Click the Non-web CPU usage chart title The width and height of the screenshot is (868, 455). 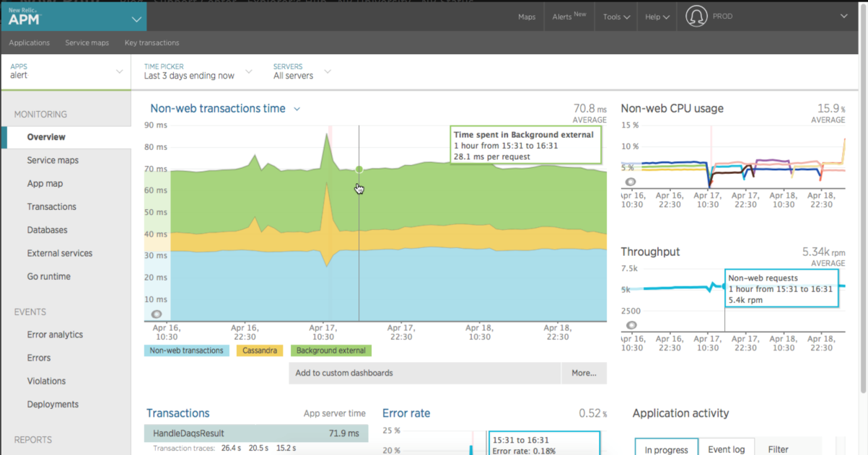point(672,108)
